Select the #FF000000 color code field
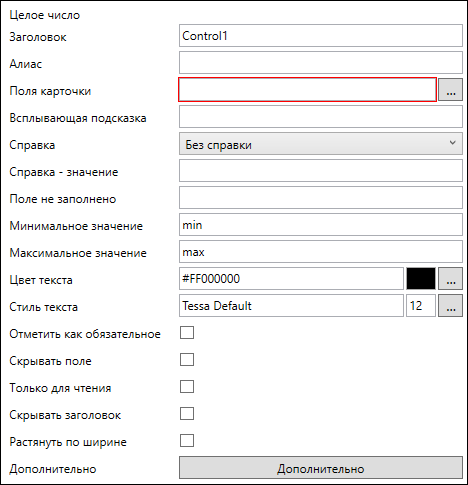The height and width of the screenshot is (485, 468). tap(291, 278)
